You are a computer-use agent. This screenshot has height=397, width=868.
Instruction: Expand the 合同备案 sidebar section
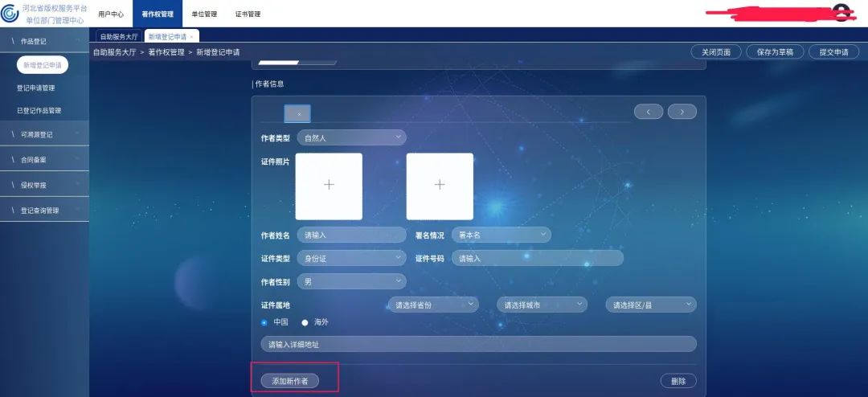click(44, 159)
